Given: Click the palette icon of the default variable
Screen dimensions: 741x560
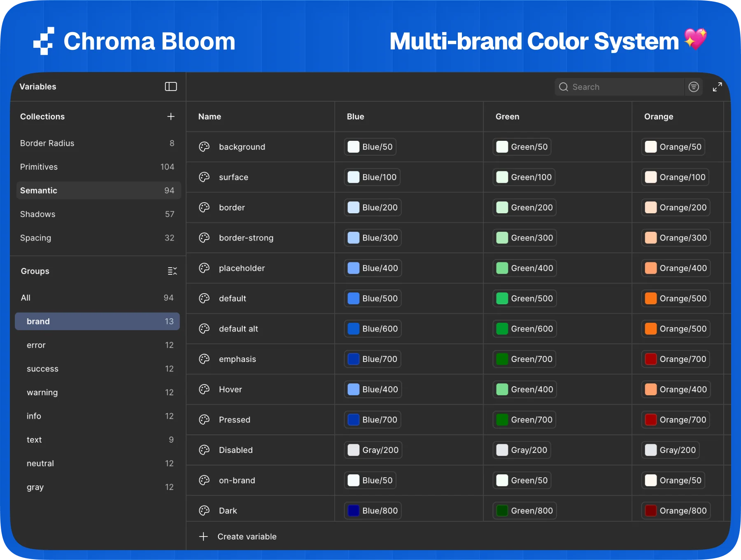Looking at the screenshot, I should tap(204, 299).
